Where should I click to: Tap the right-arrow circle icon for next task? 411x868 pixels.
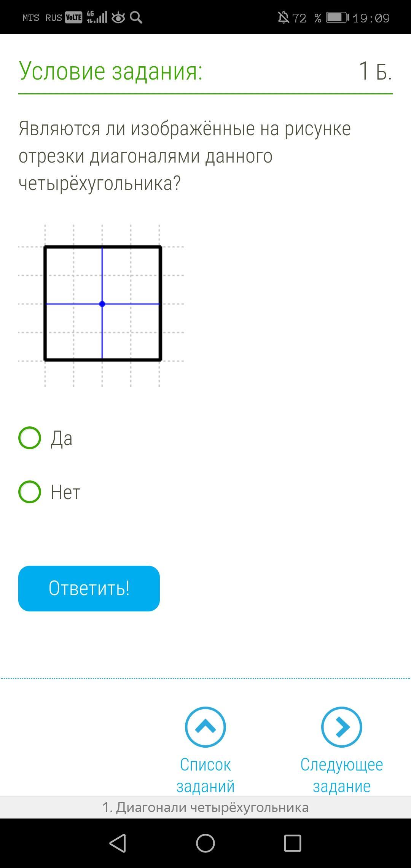tap(341, 727)
